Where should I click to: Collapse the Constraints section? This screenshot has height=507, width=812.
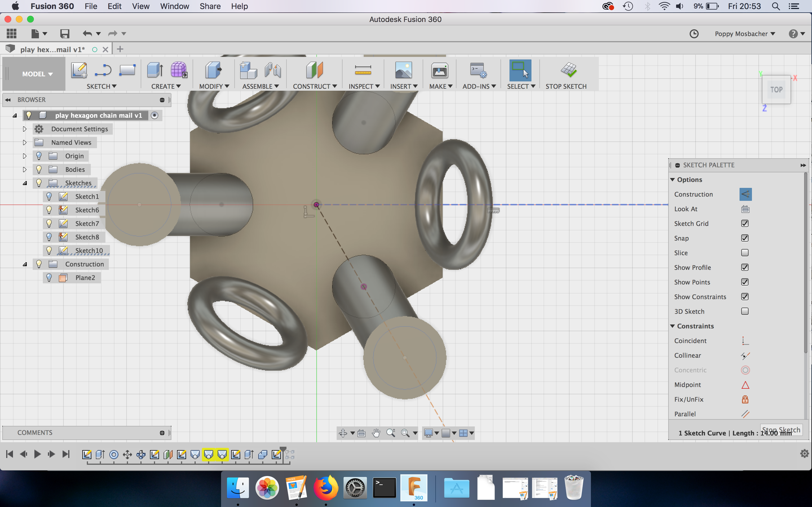(672, 326)
